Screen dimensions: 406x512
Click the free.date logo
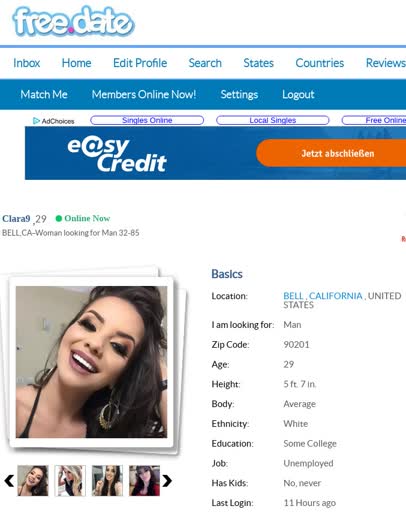(73, 21)
